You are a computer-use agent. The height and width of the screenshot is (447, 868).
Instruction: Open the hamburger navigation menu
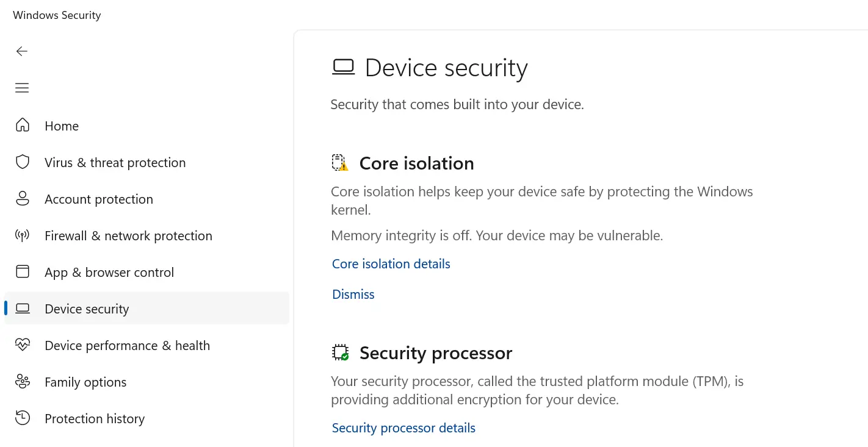[22, 88]
